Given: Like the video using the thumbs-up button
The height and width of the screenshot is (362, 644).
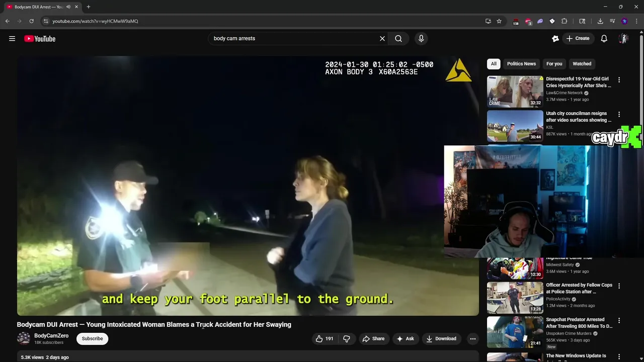Looking at the screenshot, I should [x=325, y=339].
